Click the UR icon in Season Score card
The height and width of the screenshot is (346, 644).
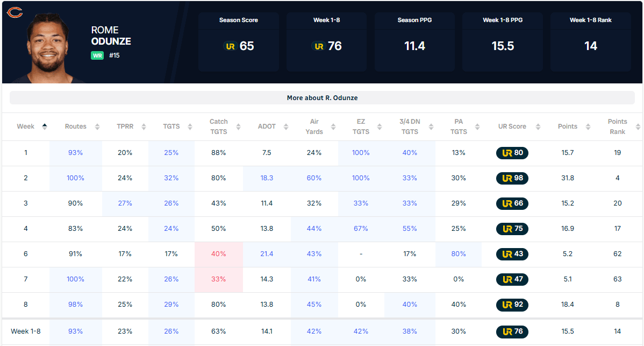231,46
